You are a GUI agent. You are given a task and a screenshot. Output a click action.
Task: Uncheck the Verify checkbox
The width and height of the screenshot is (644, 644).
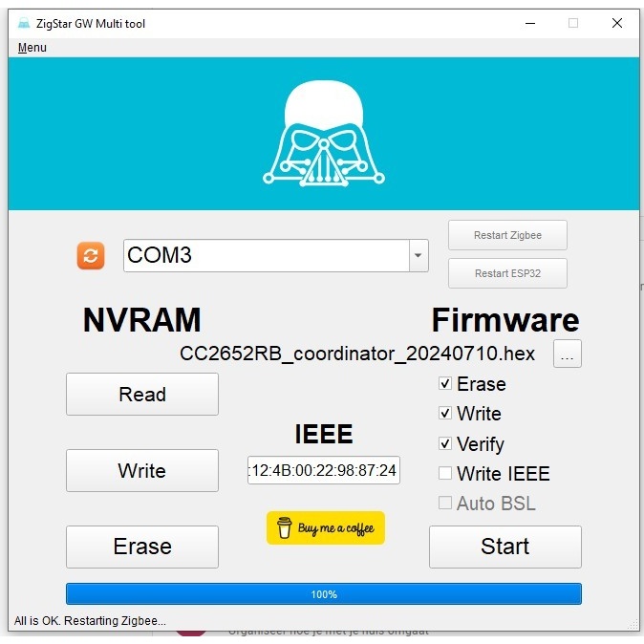(445, 443)
